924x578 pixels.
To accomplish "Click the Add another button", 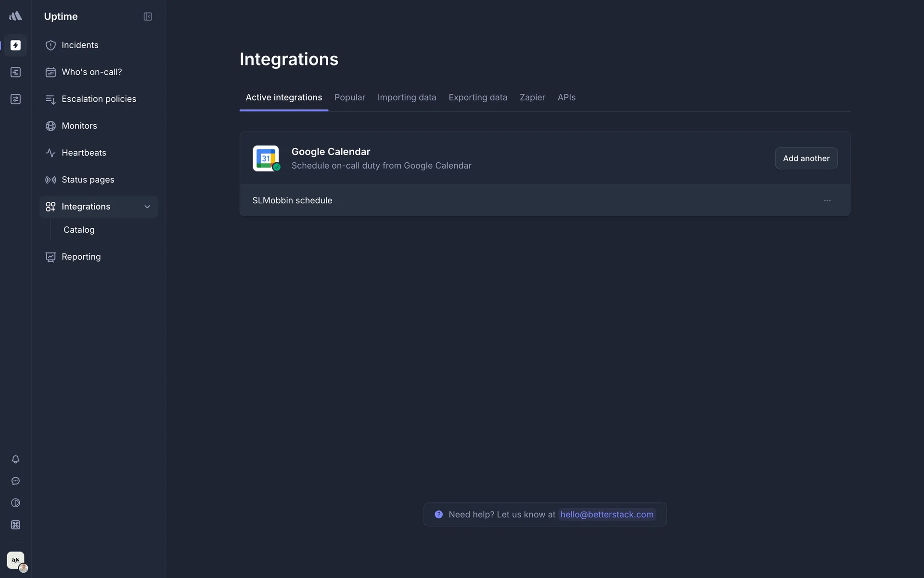I will (806, 158).
